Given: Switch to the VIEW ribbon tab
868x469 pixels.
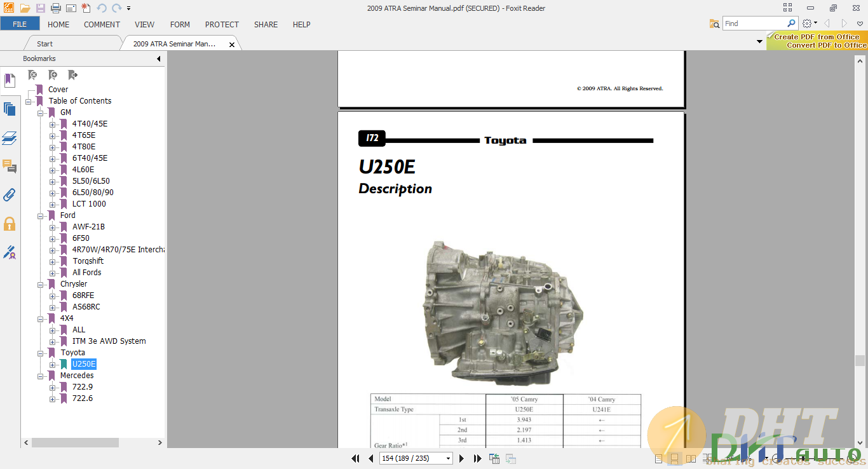Looking at the screenshot, I should click(x=144, y=24).
